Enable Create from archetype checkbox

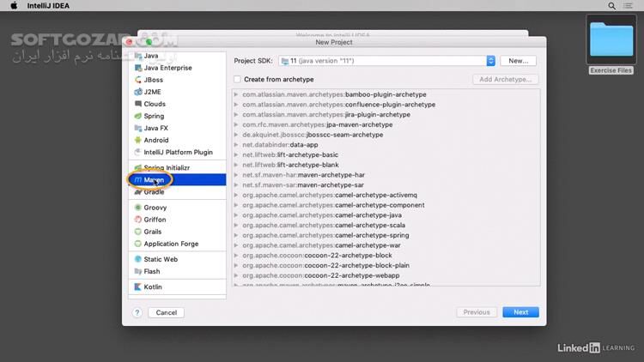pos(238,80)
